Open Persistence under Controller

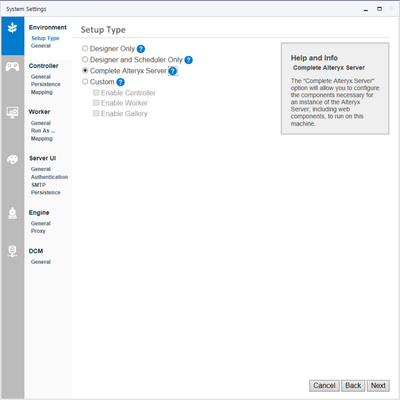(46, 84)
